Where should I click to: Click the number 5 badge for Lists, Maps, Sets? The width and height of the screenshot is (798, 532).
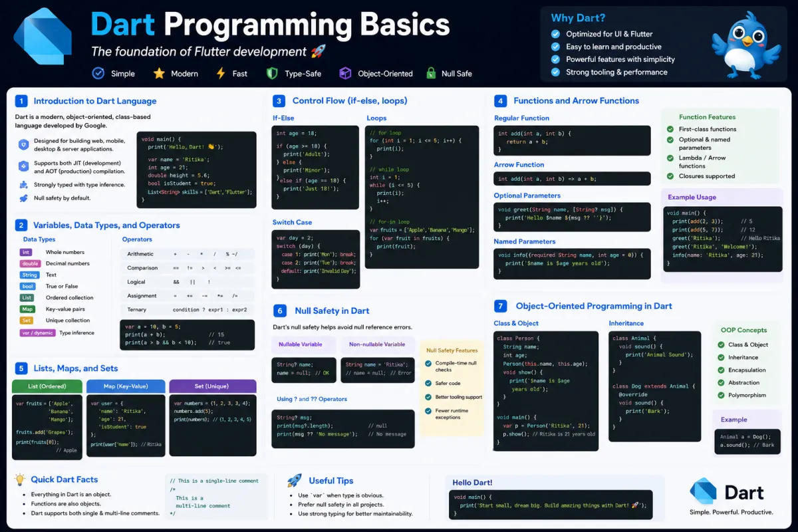pyautogui.click(x=21, y=368)
